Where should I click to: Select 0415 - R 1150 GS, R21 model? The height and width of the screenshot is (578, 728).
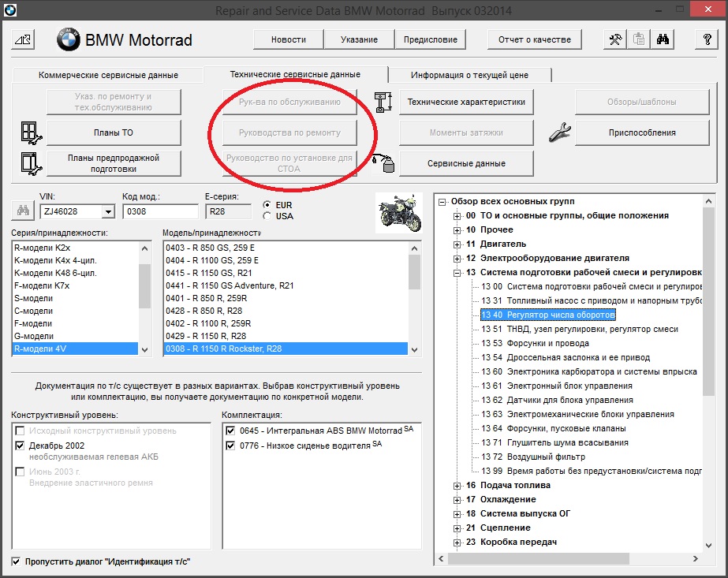(x=286, y=273)
